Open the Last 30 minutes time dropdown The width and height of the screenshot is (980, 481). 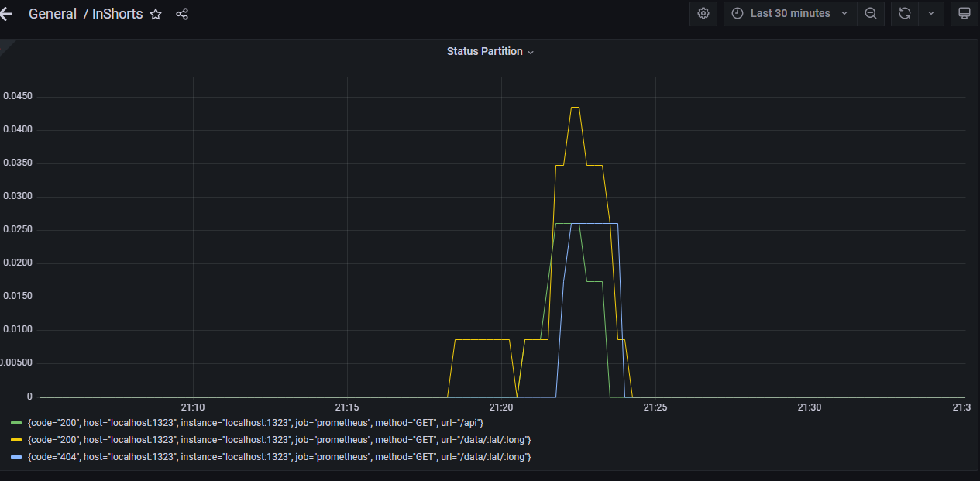click(789, 13)
